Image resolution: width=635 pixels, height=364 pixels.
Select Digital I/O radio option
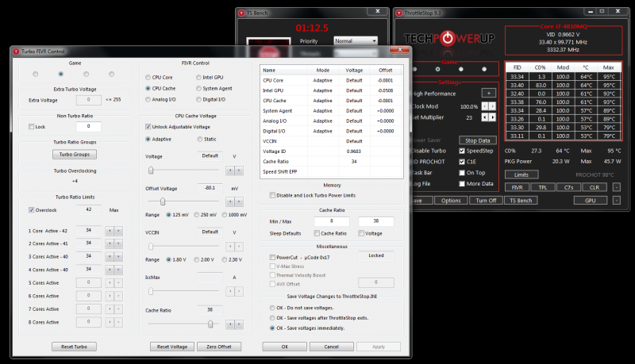[x=198, y=99]
